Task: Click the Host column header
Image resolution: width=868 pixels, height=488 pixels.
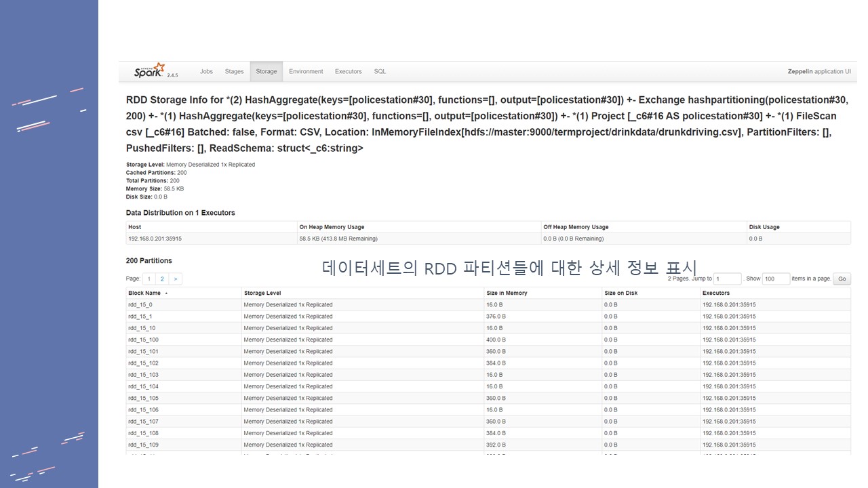Action: [x=134, y=227]
